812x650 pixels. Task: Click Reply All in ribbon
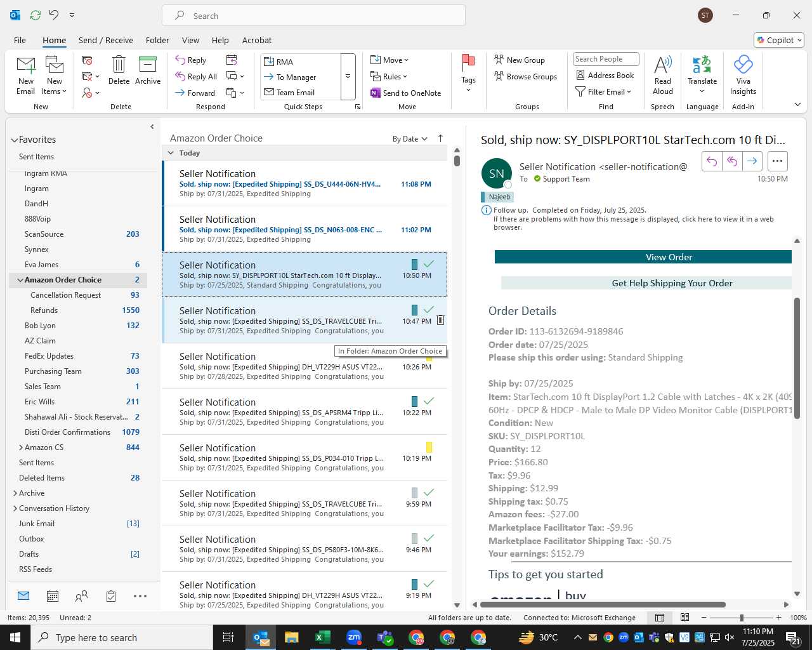point(196,77)
